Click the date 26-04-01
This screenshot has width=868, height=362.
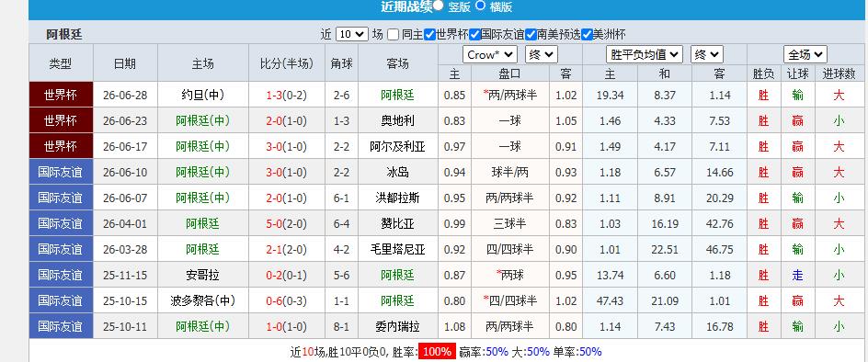pos(125,223)
